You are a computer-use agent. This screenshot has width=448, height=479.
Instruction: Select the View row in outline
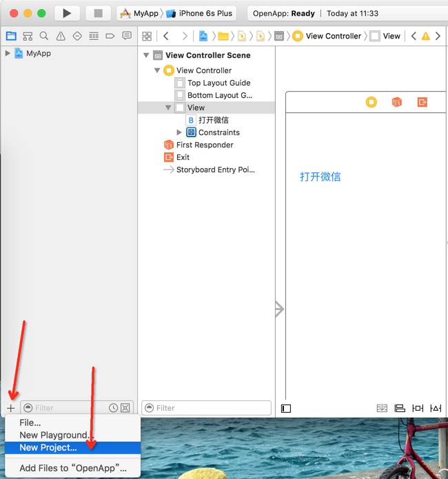click(x=207, y=108)
